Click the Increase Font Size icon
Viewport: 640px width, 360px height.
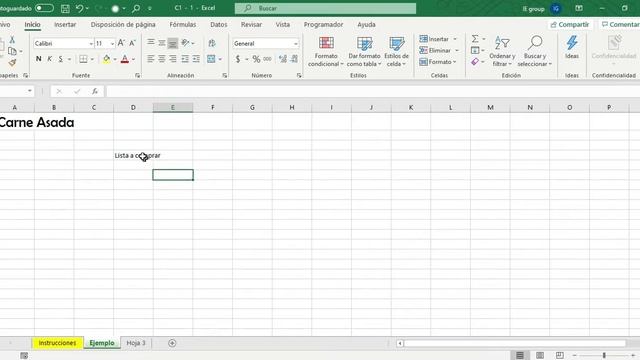[121, 43]
